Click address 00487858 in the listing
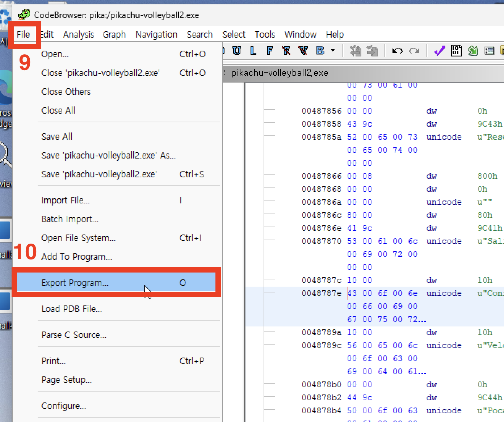Screen dimensions: 504x422 point(322,124)
